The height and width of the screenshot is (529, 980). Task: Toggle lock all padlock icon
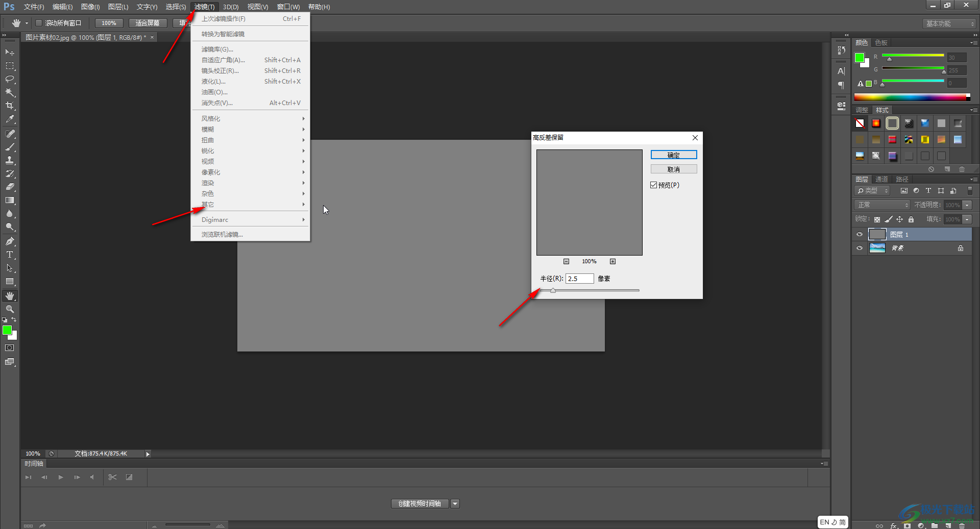911,219
